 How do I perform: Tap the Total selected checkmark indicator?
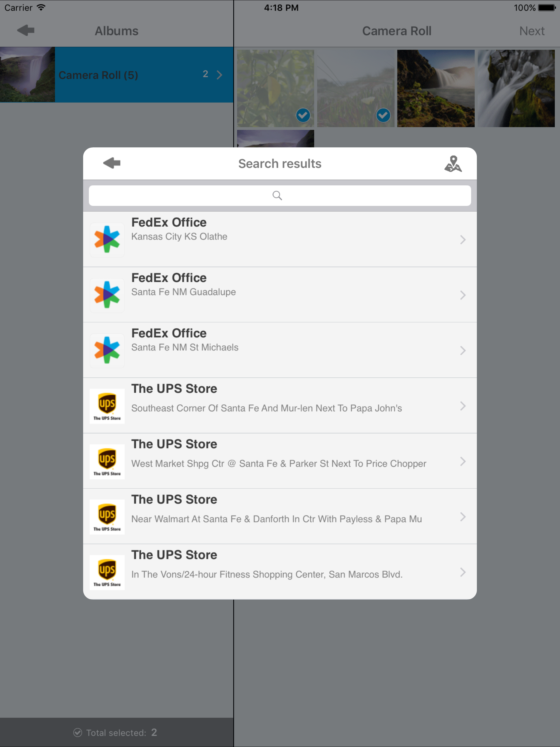(x=78, y=732)
